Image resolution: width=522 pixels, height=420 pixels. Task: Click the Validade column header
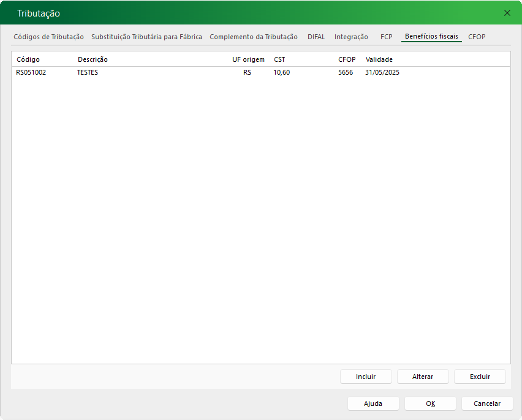(379, 59)
